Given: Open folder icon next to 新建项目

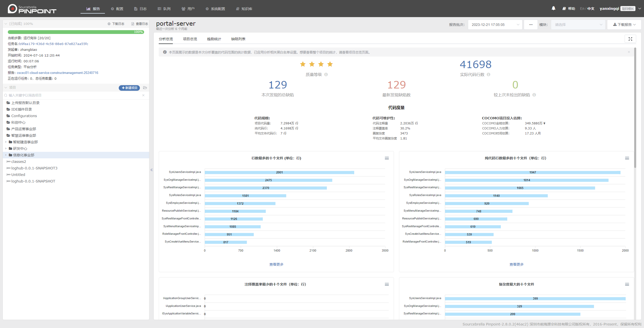Looking at the screenshot, I should coord(145,88).
